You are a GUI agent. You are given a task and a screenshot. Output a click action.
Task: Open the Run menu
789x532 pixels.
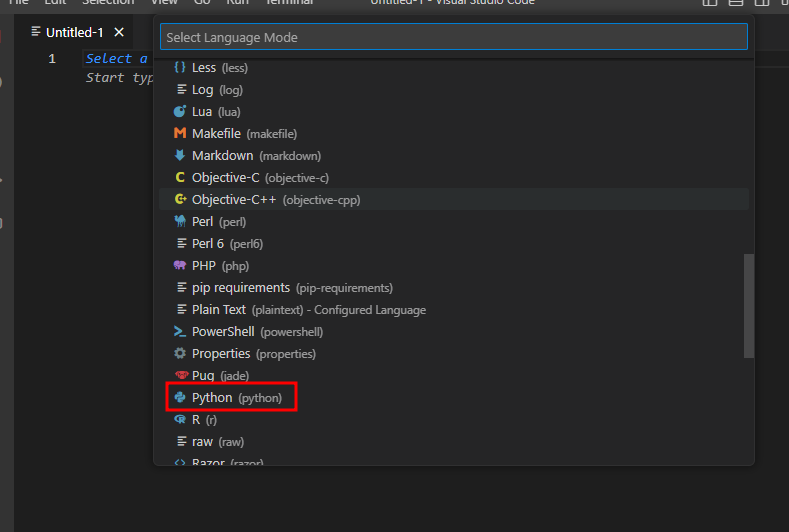tap(238, 2)
